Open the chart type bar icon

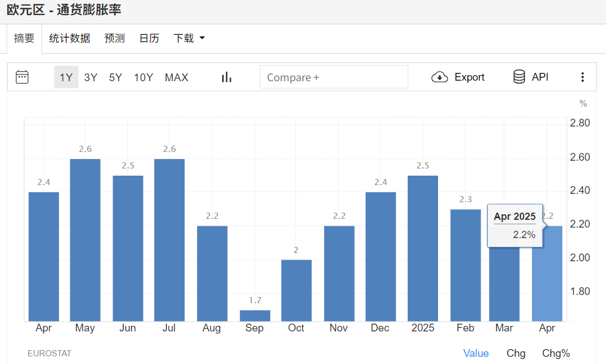[x=226, y=77]
